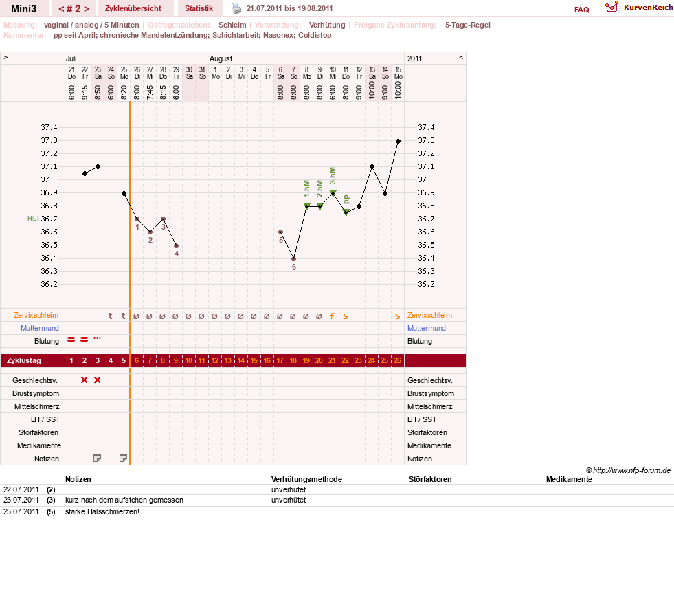Click the 2.hM green triangle marker
This screenshot has width=674, height=616.
[x=319, y=205]
